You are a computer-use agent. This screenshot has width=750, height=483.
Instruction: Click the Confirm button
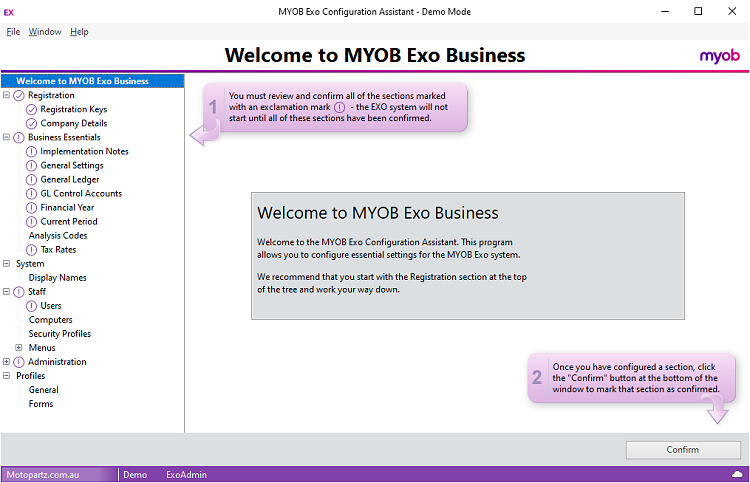(x=683, y=450)
